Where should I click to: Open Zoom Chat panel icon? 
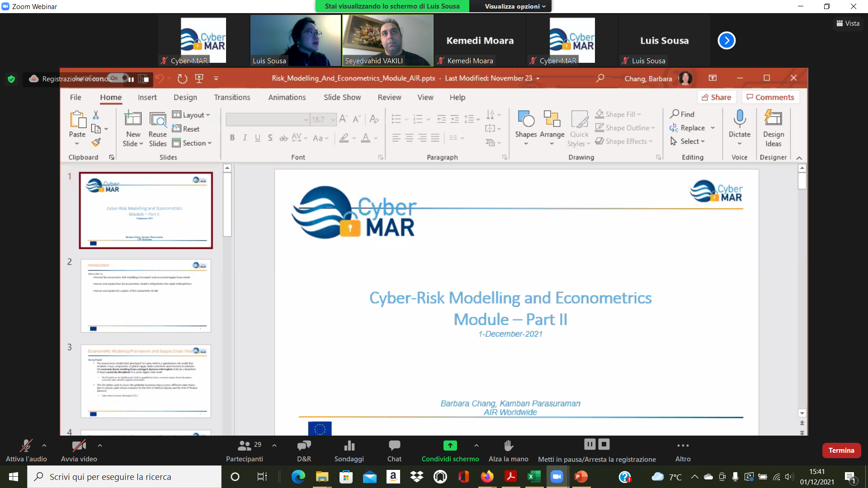[x=394, y=446]
